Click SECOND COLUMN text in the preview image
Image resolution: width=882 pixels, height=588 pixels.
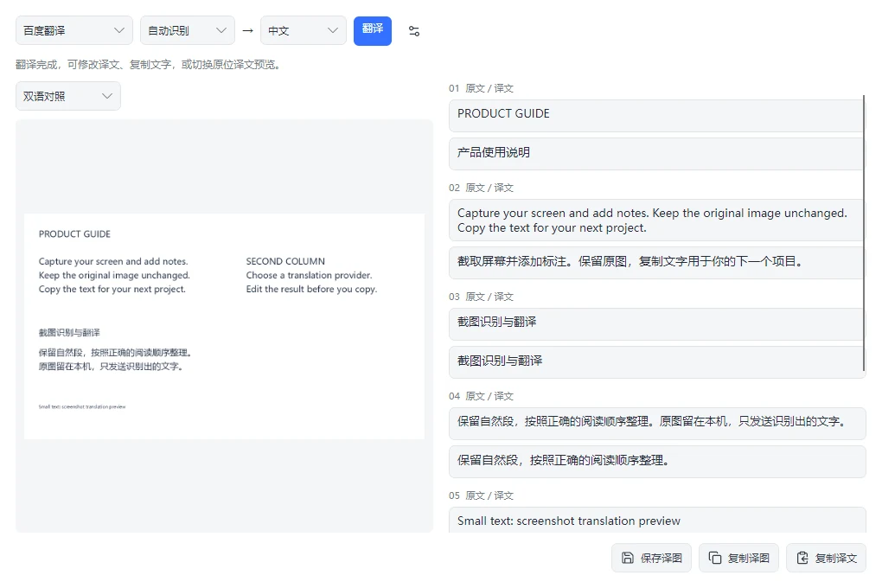coord(285,261)
